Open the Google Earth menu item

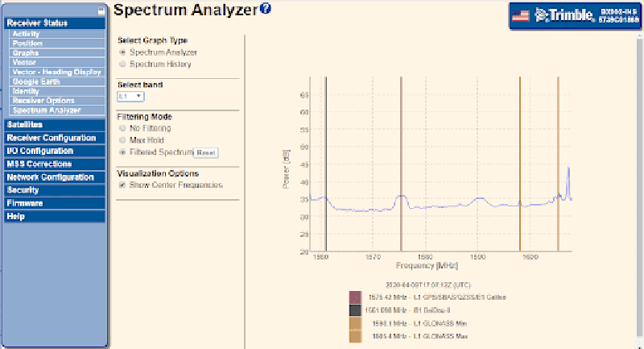coord(36,81)
